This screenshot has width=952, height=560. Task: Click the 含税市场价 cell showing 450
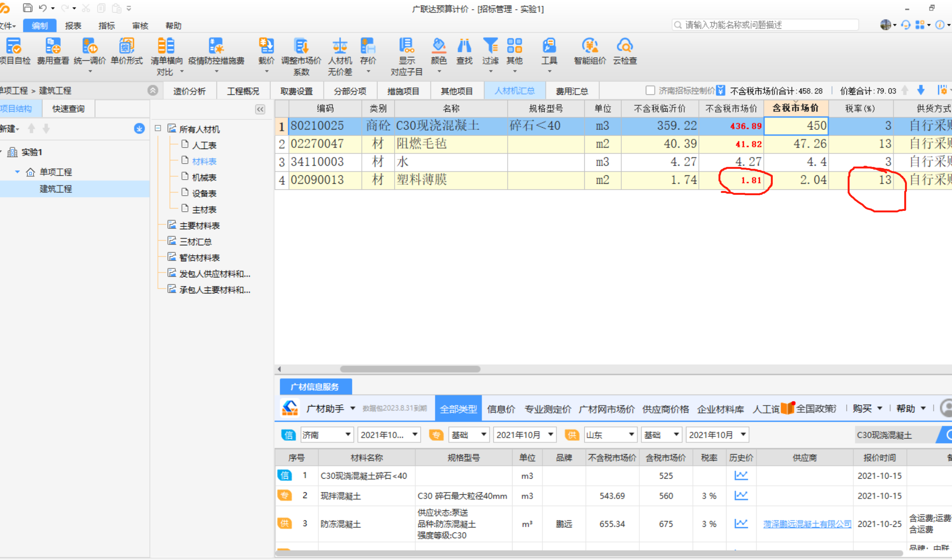[796, 126]
